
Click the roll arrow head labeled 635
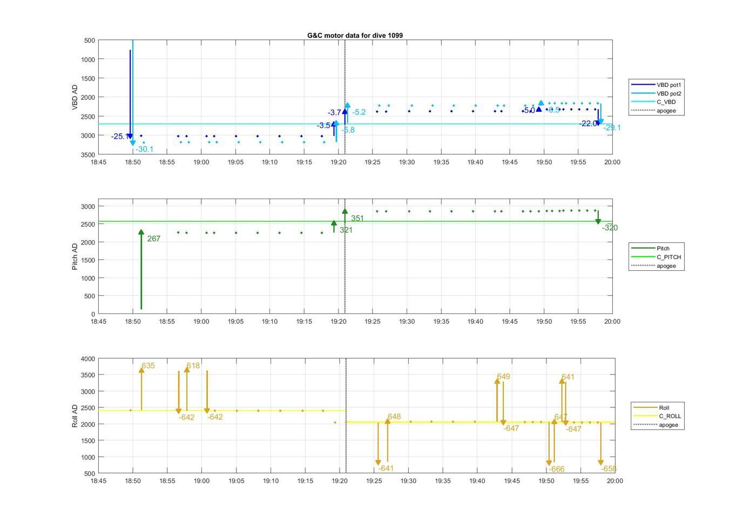point(141,370)
